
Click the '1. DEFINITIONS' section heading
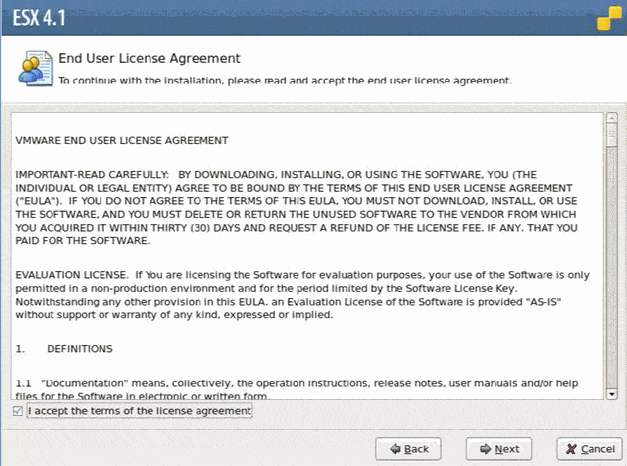coord(64,348)
